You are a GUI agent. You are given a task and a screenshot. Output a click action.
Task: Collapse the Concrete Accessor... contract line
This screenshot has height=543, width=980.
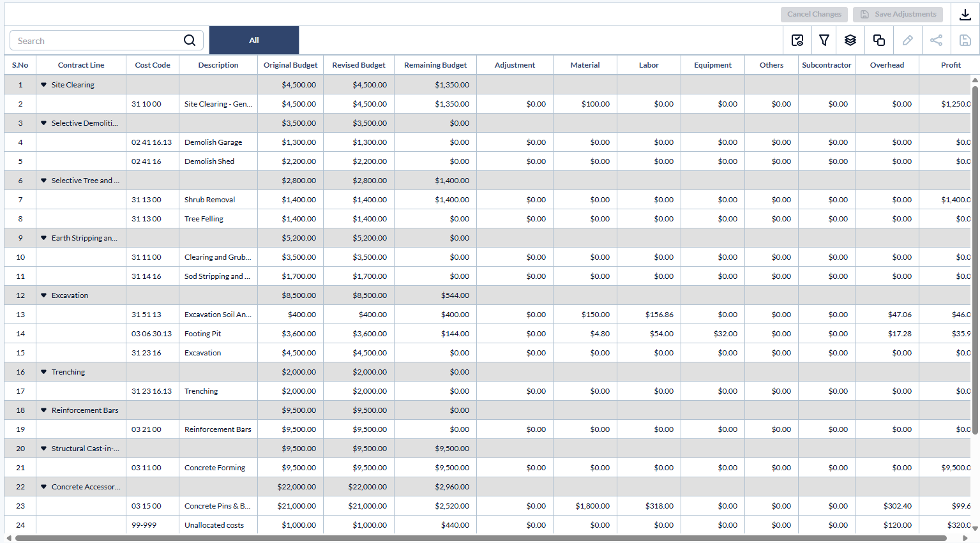(x=43, y=487)
